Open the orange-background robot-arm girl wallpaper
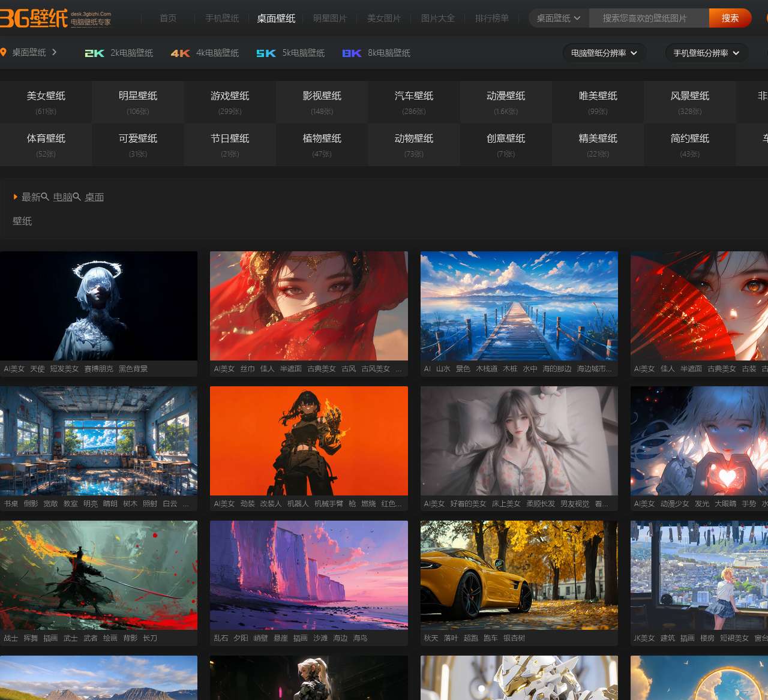The height and width of the screenshot is (700, 768). (x=309, y=441)
